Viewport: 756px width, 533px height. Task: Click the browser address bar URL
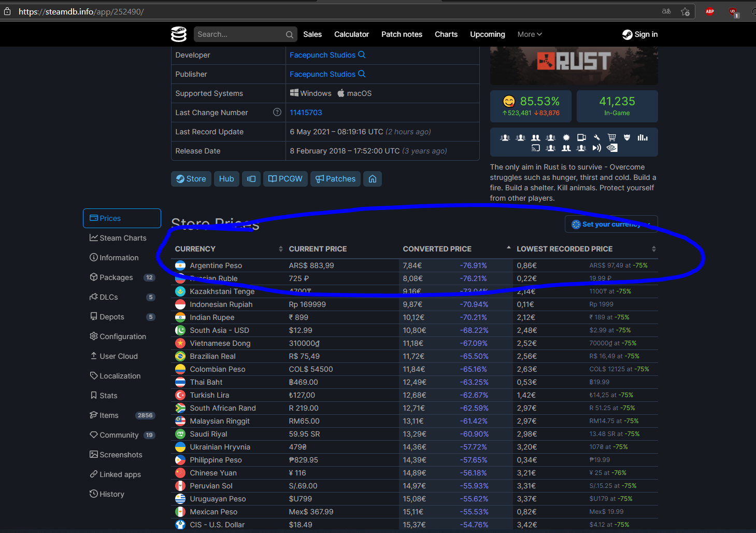click(81, 11)
